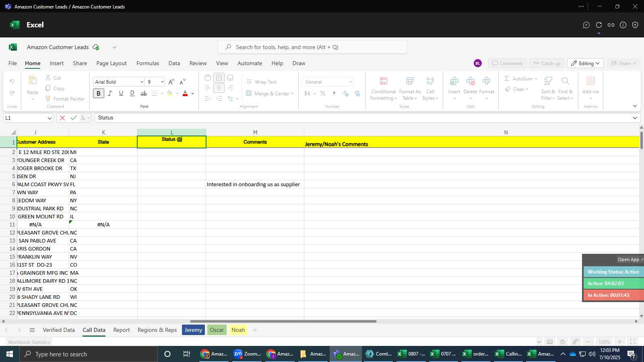
Task: Expand ribbon with chevron at right
Action: (635, 106)
